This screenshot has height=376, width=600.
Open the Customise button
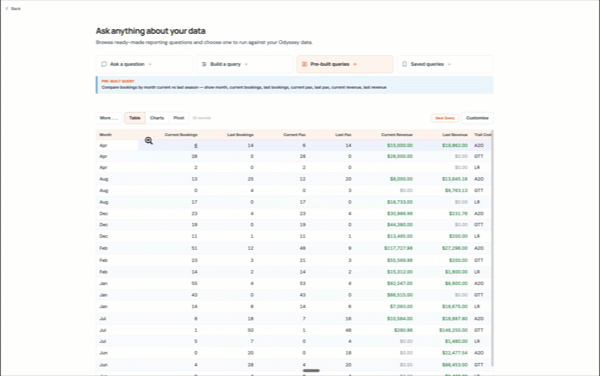[477, 118]
